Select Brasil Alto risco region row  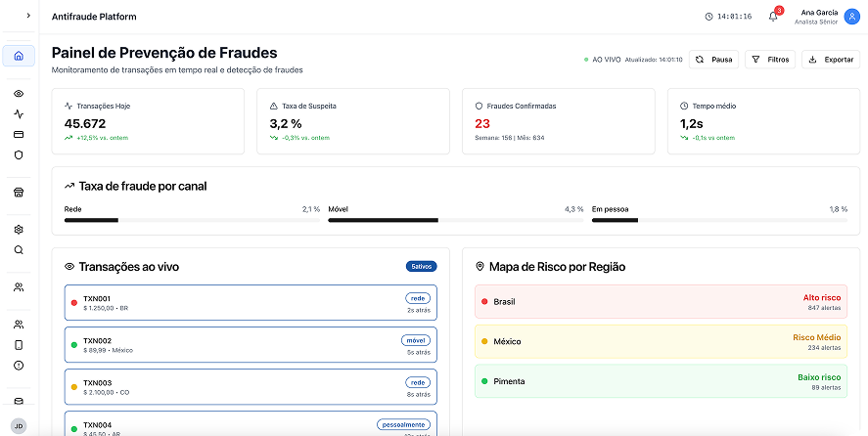(x=661, y=301)
